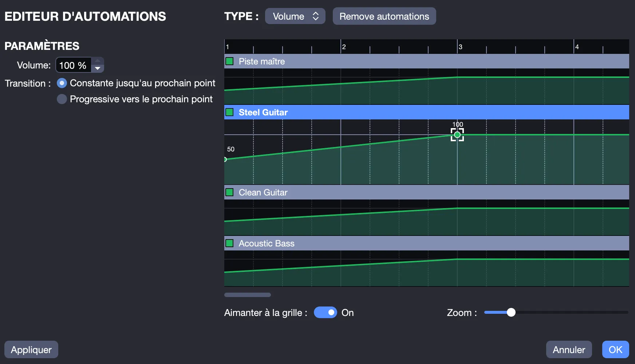Click the Acoustic Bass automation curve lane
This screenshot has height=364, width=635.
click(427, 269)
